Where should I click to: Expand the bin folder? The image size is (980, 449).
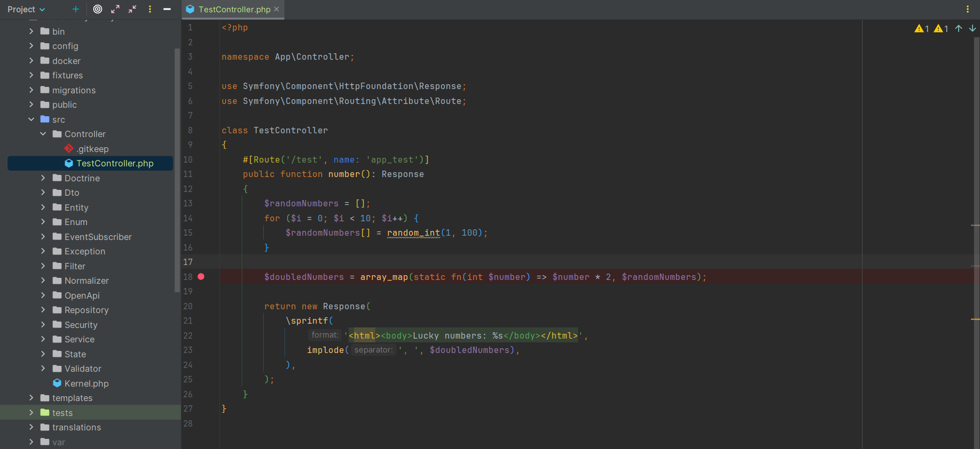[31, 31]
